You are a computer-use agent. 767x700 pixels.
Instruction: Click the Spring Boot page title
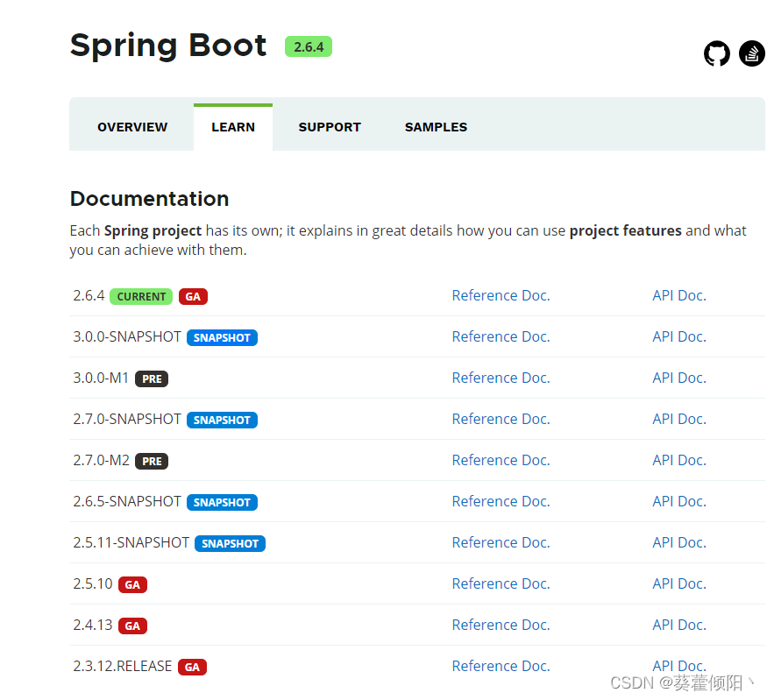tap(167, 46)
